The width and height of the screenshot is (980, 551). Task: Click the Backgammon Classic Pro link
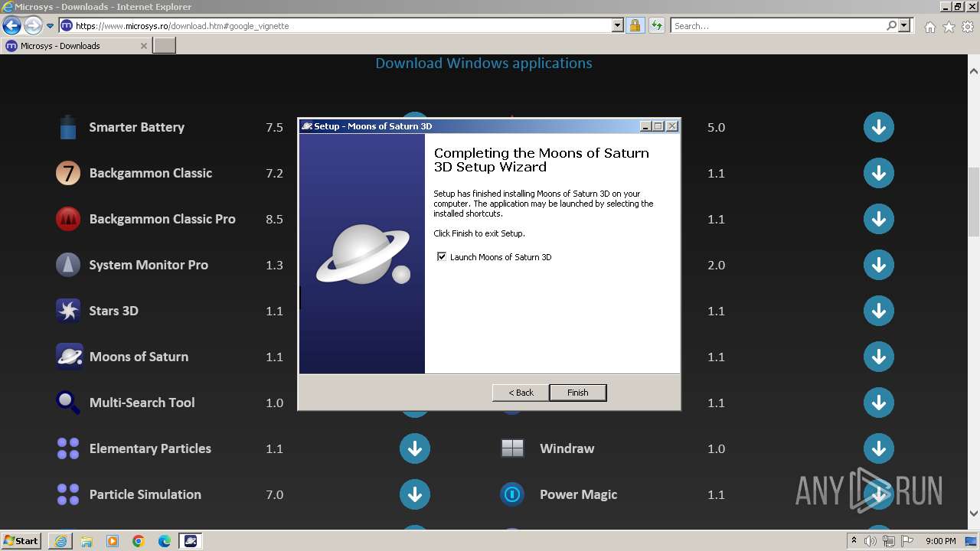(x=162, y=219)
